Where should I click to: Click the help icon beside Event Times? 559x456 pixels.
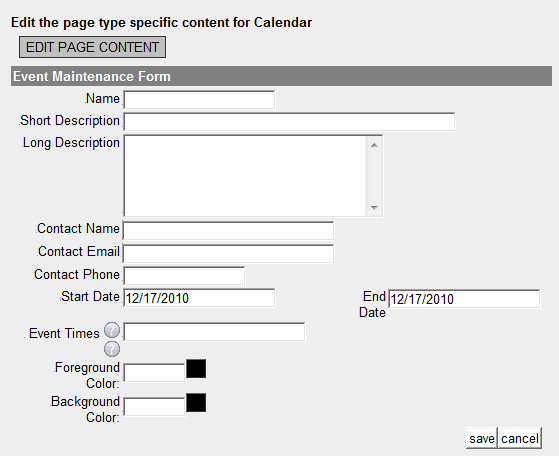click(x=112, y=330)
